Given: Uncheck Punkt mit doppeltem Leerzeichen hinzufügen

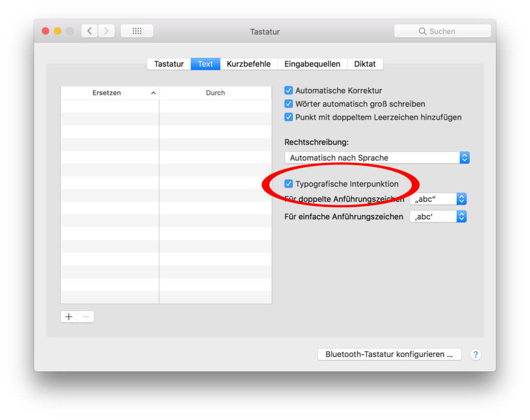Looking at the screenshot, I should click(288, 117).
